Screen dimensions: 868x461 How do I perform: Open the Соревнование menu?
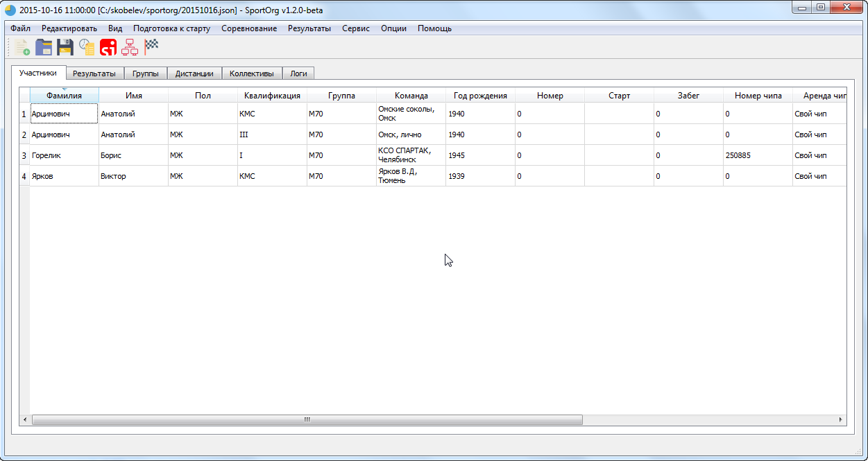tap(249, 28)
